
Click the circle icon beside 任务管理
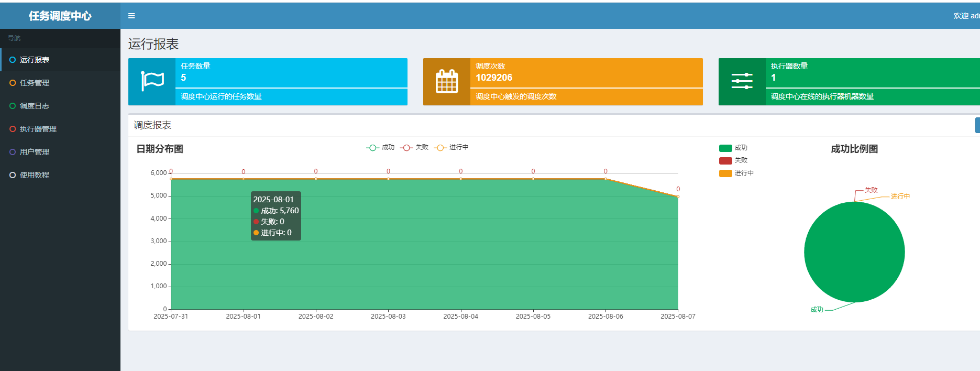pyautogui.click(x=13, y=83)
